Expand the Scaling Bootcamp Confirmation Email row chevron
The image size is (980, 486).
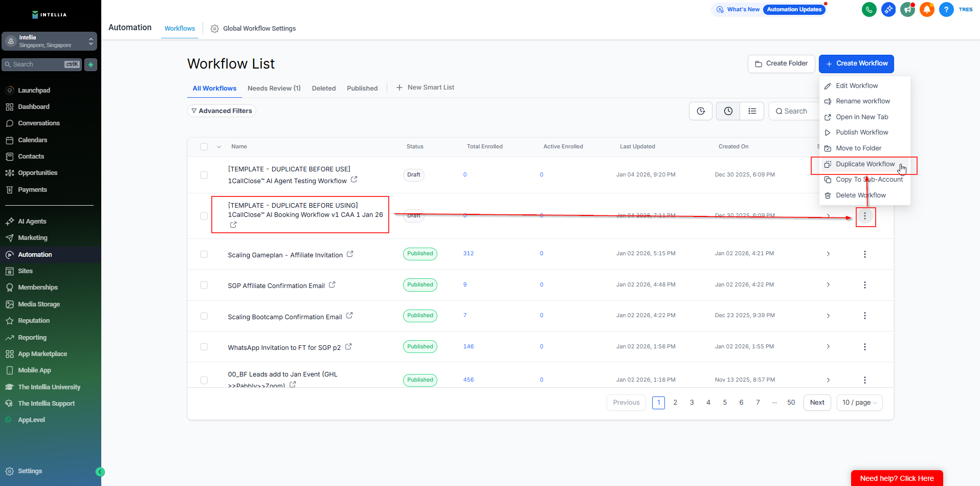[x=828, y=316]
